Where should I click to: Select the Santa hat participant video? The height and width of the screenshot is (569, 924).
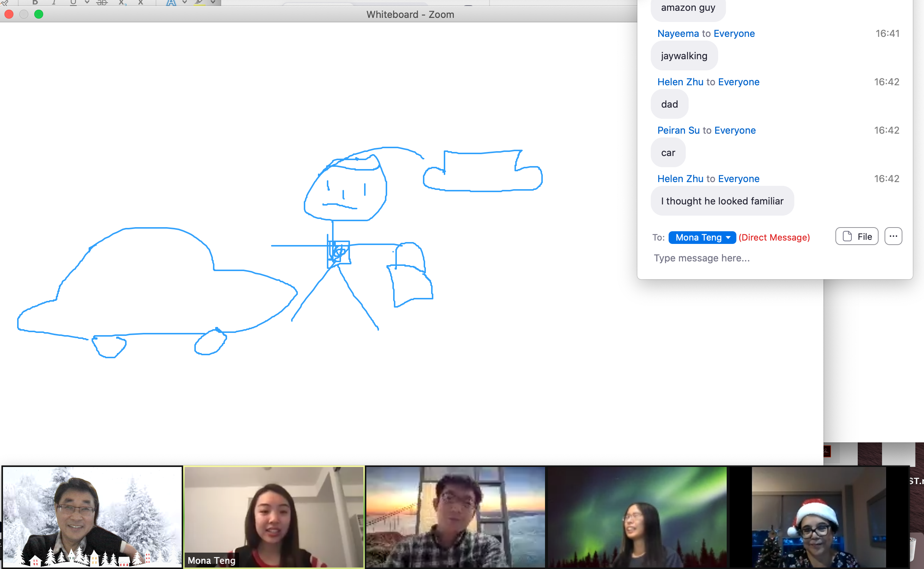pyautogui.click(x=818, y=517)
